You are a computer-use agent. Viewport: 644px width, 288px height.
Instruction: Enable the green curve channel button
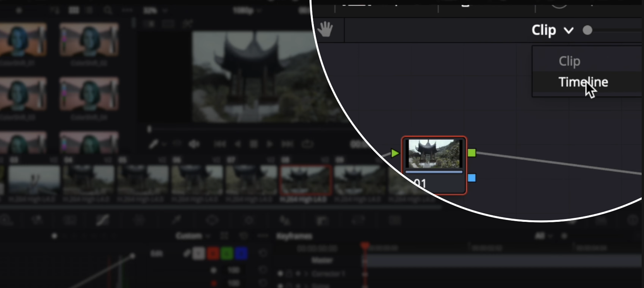(227, 254)
